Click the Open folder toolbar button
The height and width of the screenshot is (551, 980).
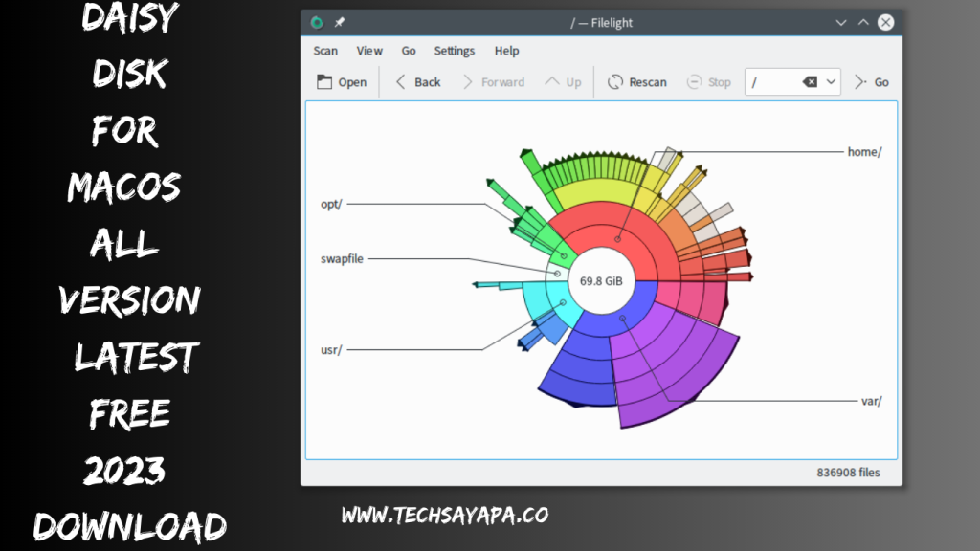[342, 82]
